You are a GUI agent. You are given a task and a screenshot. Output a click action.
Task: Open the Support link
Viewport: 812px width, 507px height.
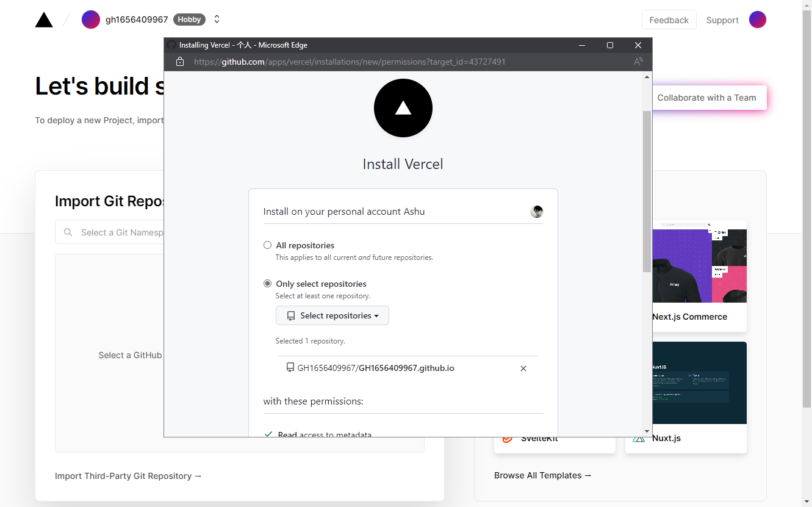pos(722,20)
